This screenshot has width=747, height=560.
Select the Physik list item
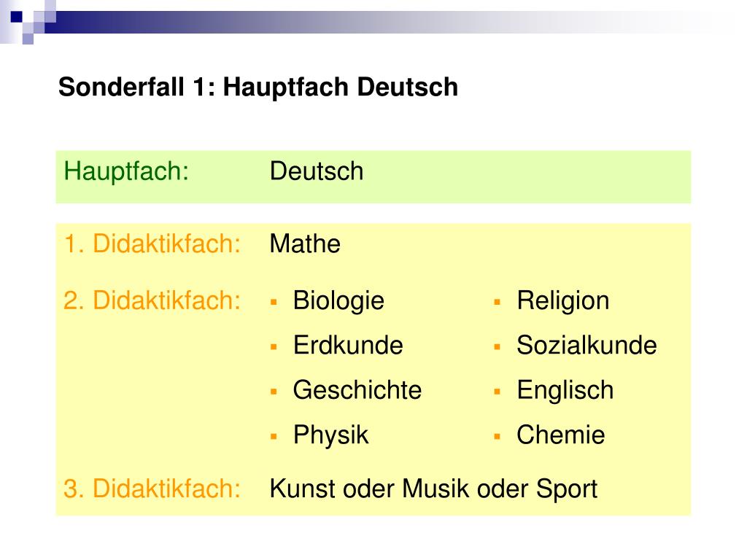click(x=330, y=435)
